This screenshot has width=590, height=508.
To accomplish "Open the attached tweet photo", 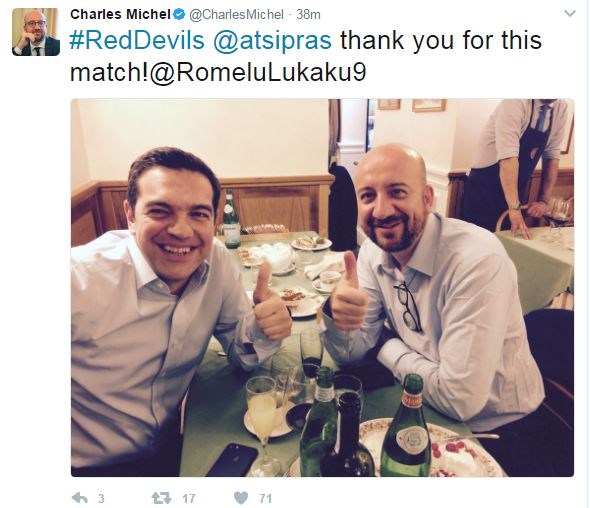I will [322, 287].
